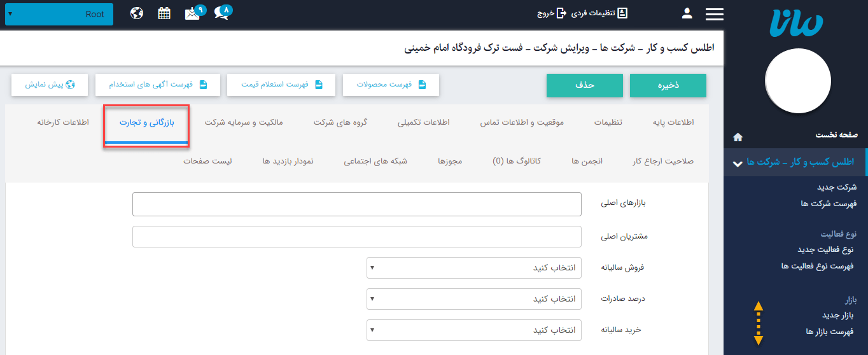
Task: Switch to اطلاعات کارخانه tab
Action: click(63, 122)
